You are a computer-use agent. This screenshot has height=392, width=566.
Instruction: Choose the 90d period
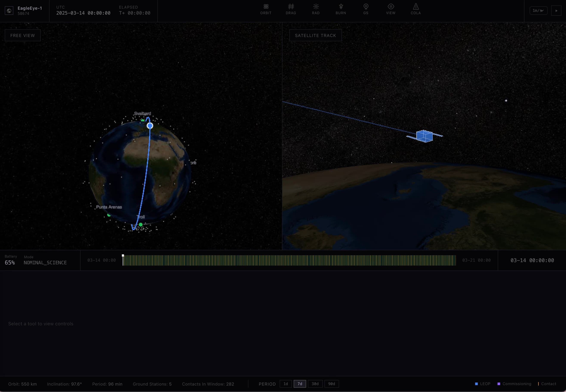coord(331,384)
